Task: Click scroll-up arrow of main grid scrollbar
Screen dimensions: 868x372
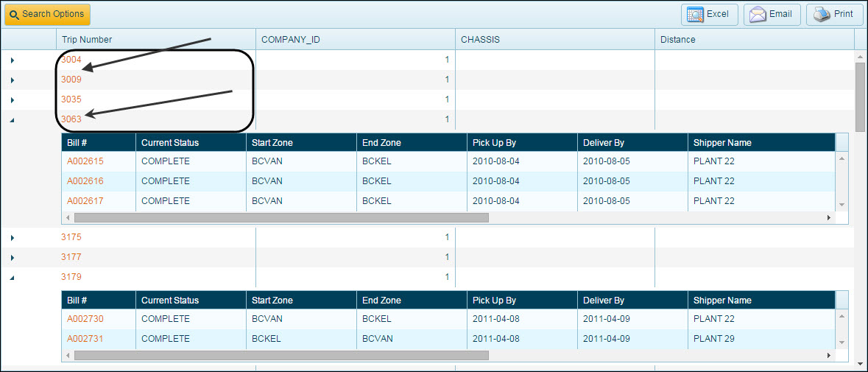Action: (x=860, y=57)
